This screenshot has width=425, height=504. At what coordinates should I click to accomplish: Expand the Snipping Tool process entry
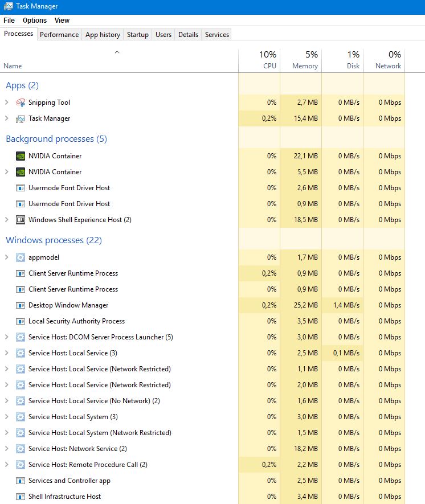[x=6, y=103]
